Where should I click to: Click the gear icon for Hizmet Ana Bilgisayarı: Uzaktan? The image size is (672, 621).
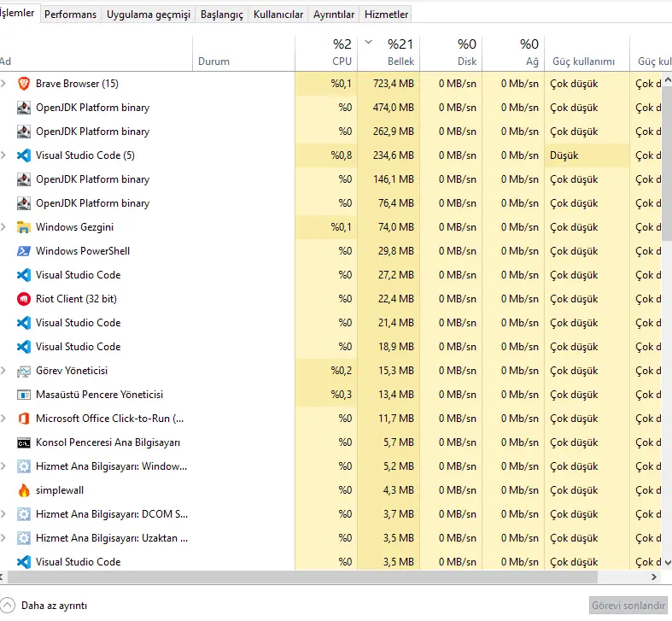tap(24, 538)
